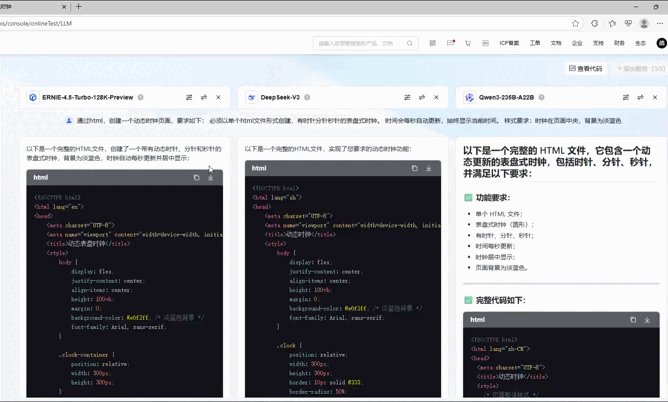Viewport: 668px width, 402px height.
Task: Copy code in DeepSeek html code block
Action: pyautogui.click(x=415, y=168)
